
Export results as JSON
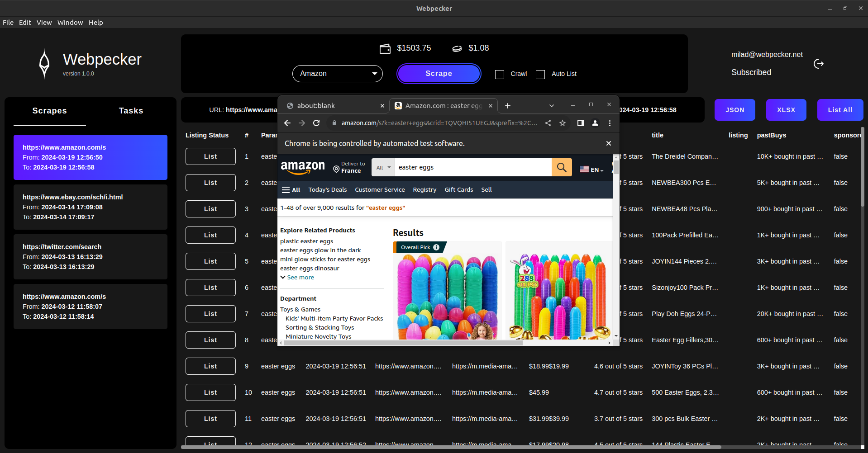(x=735, y=110)
